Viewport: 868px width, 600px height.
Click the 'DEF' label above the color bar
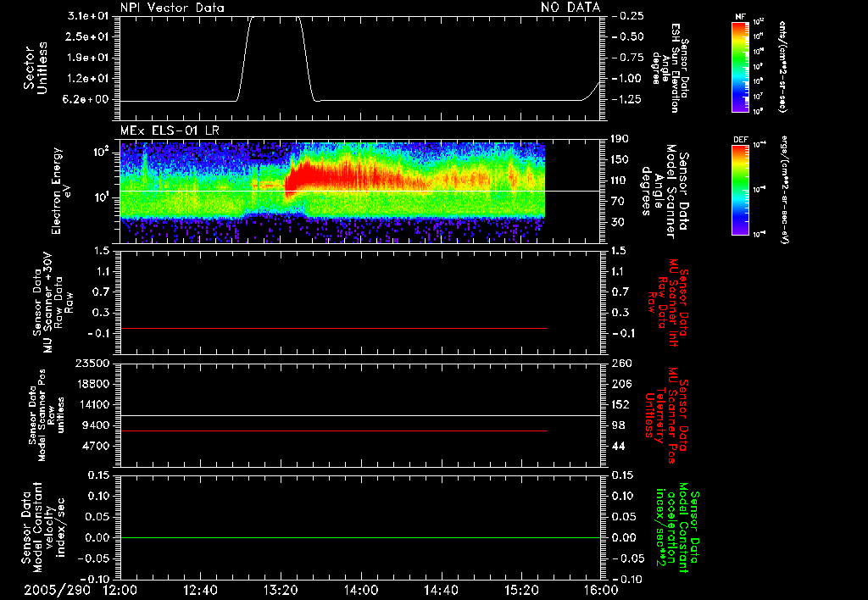click(740, 140)
